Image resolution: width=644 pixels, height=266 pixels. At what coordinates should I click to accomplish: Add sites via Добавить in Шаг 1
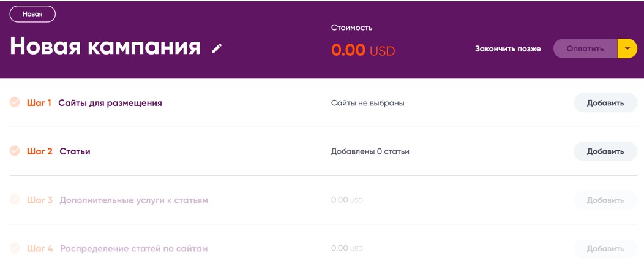(x=605, y=103)
